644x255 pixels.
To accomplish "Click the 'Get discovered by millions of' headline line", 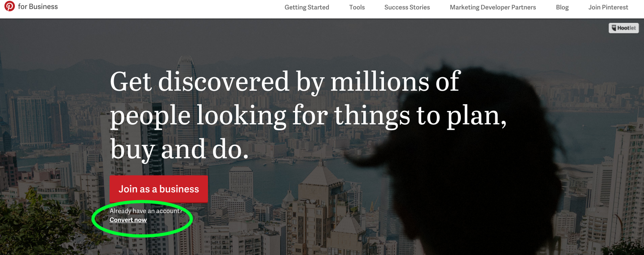I will [x=285, y=82].
